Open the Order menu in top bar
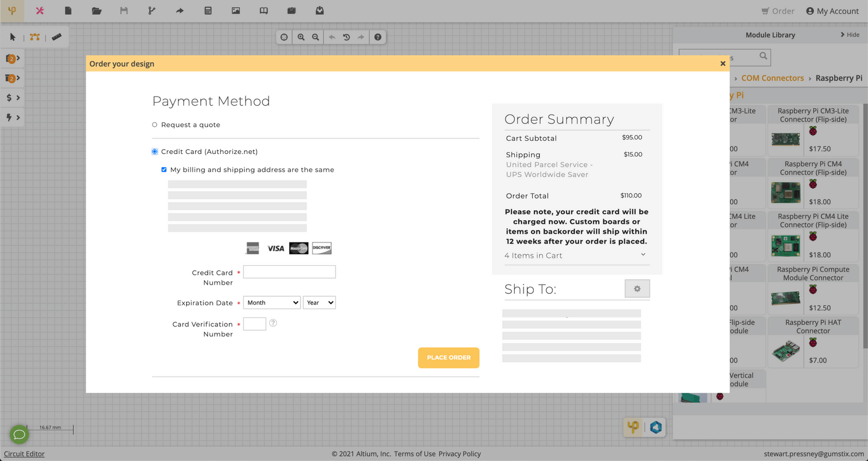Screen dimensions: 868x461 (x=777, y=11)
